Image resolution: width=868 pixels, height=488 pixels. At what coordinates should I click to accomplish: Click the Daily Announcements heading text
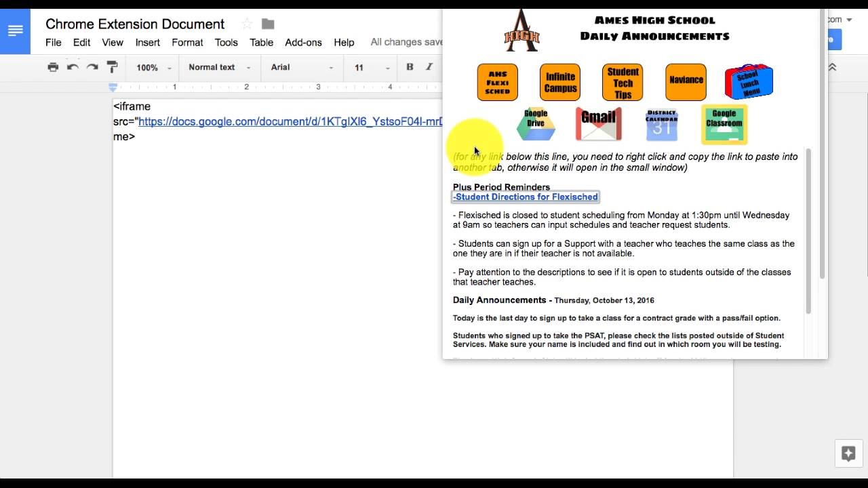pyautogui.click(x=499, y=300)
